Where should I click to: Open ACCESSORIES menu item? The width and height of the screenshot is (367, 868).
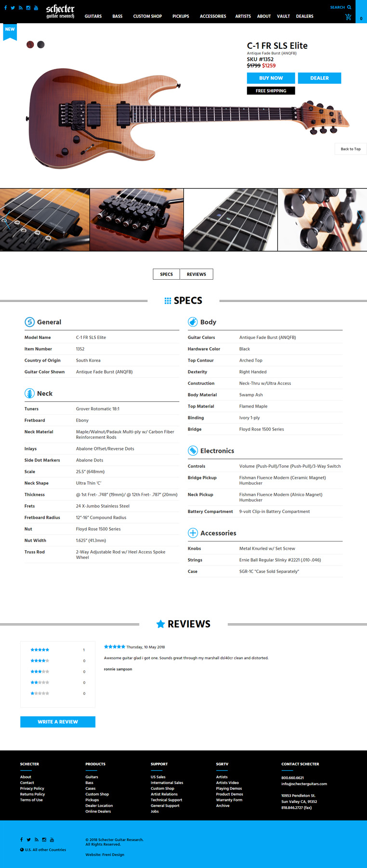tap(213, 16)
